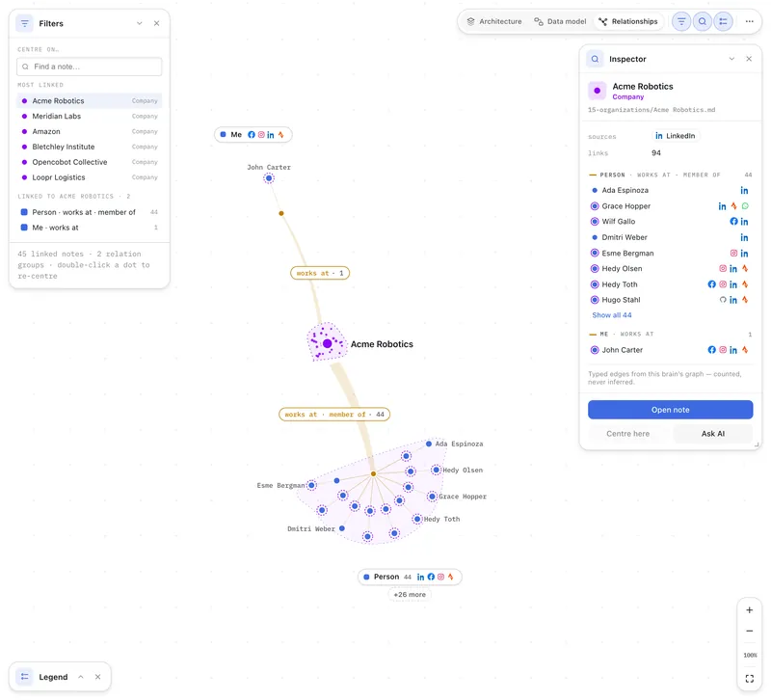Click John Carter's Strava icon in Inspector
This screenshot has height=700, width=771.
coord(745,350)
